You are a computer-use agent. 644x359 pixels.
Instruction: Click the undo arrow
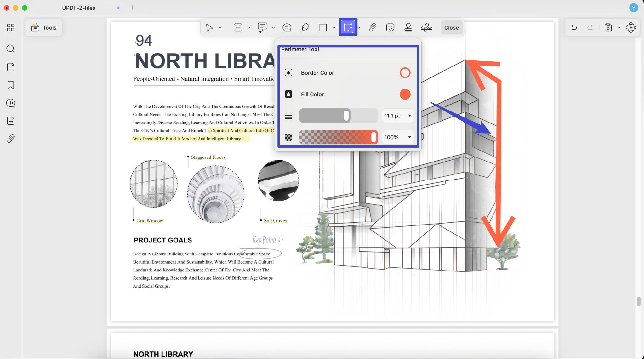click(574, 28)
